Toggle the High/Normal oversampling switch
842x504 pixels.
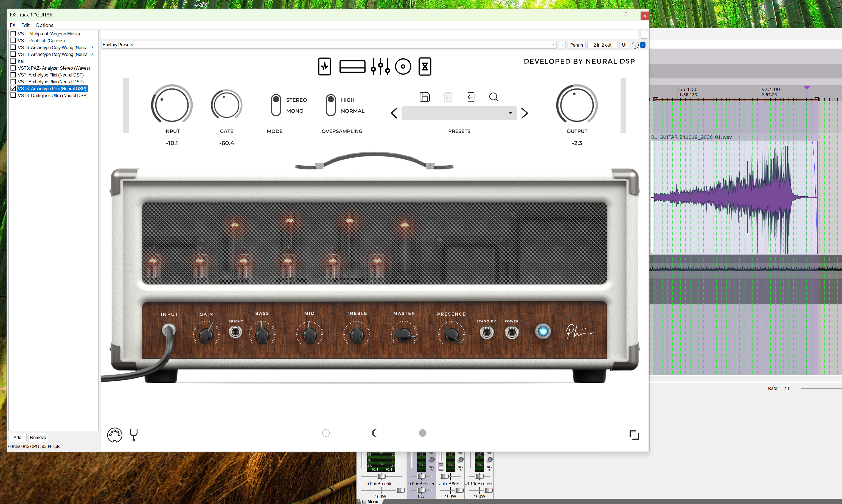tap(331, 105)
